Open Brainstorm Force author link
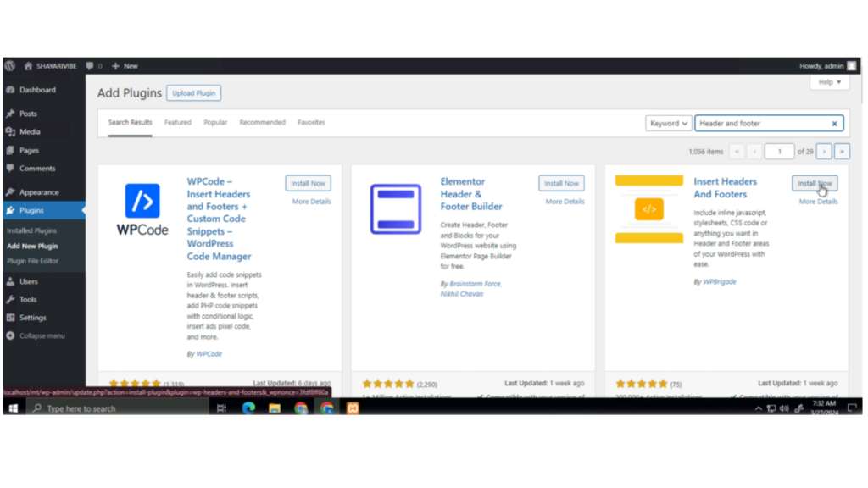The width and height of the screenshot is (868, 488). click(476, 284)
